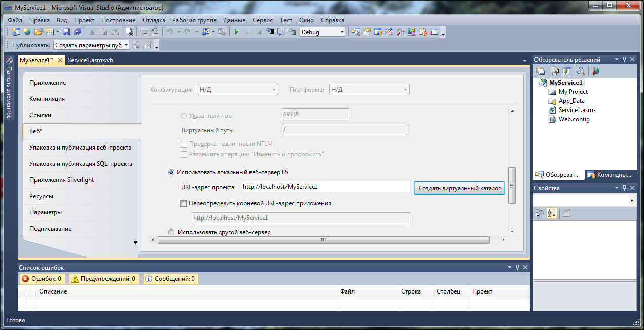Open the Toolbox side panel tab
Viewport: 644px width, 330px height.
tap(8, 88)
